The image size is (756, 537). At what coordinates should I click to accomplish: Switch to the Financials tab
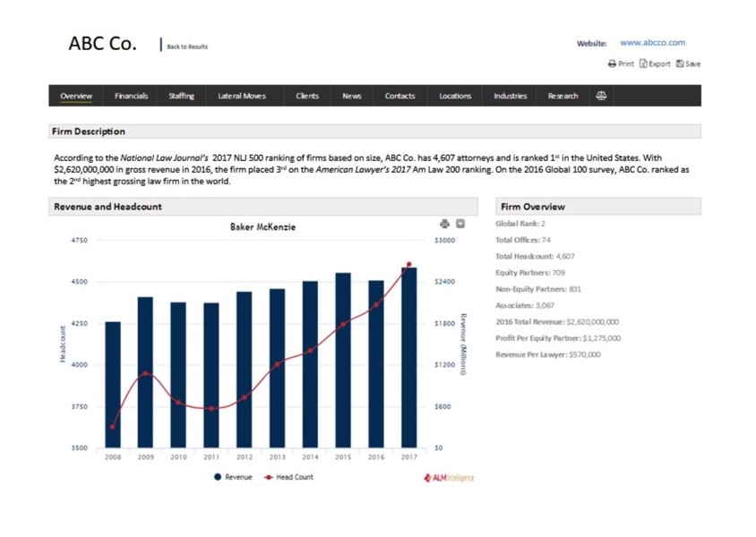(x=131, y=96)
